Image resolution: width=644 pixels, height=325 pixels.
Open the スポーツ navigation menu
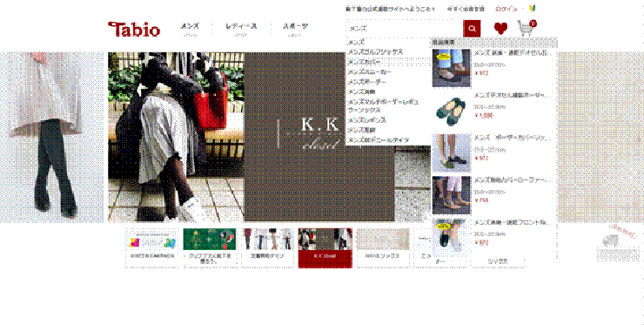point(295,27)
